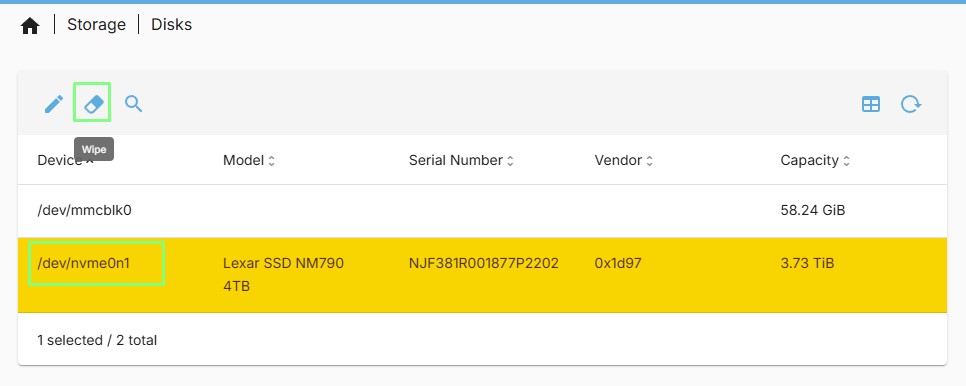The image size is (966, 386).
Task: Click the Edit pencil icon
Action: pos(54,104)
